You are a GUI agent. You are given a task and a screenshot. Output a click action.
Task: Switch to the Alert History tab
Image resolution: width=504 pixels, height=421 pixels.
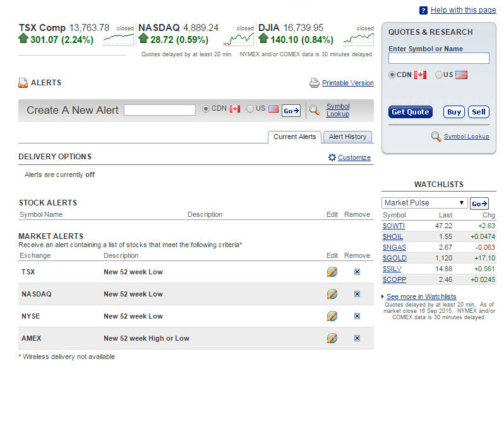[x=347, y=137]
